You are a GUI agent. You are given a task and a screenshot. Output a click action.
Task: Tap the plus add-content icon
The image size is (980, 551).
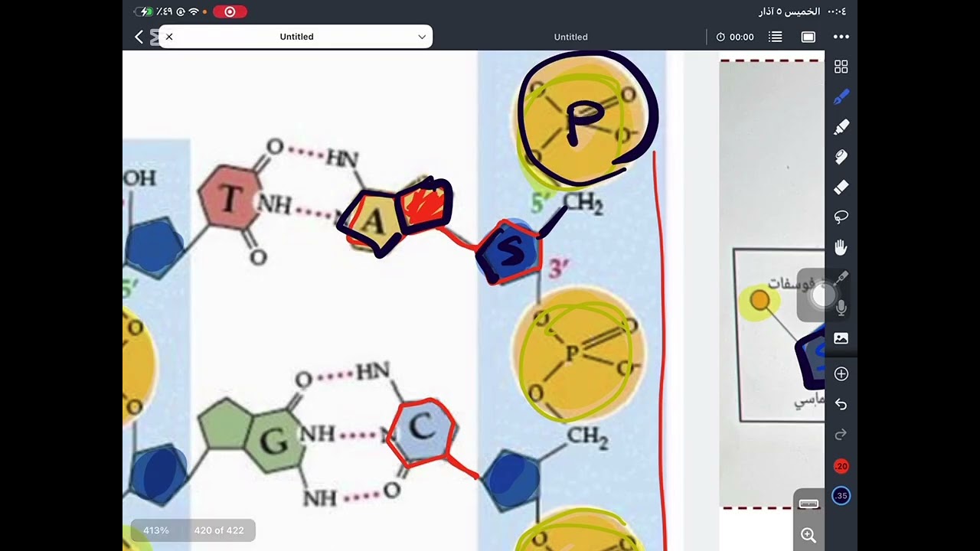click(841, 373)
